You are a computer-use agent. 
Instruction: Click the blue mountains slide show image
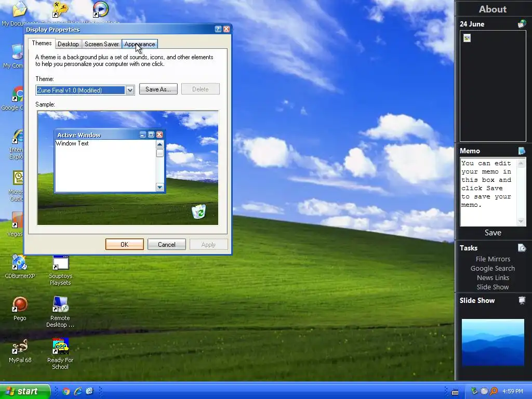[x=493, y=342]
